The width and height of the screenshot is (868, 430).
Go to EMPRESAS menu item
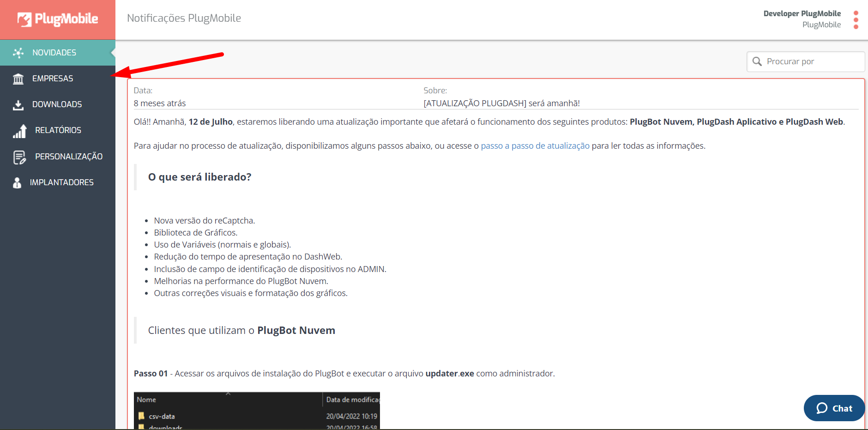(58, 79)
